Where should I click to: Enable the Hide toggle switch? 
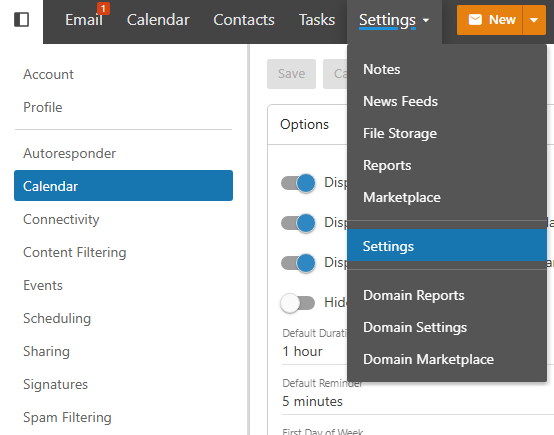click(297, 303)
